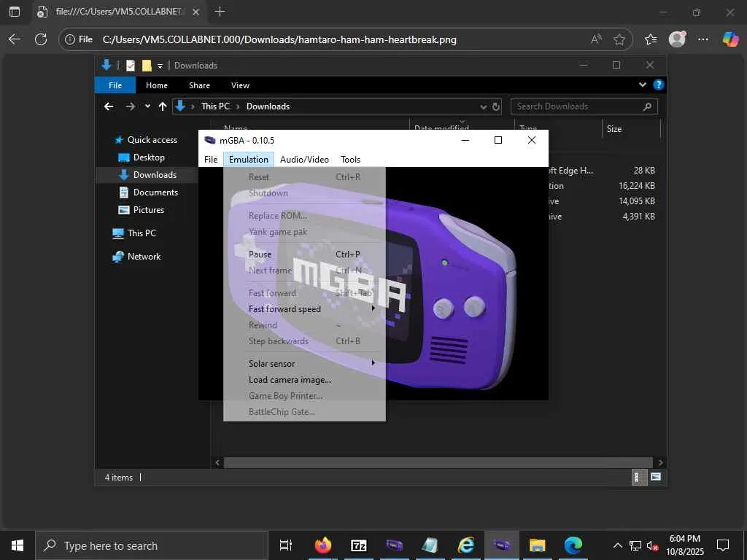Click the Rewind menu entry
The width and height of the screenshot is (747, 560).
(304, 325)
